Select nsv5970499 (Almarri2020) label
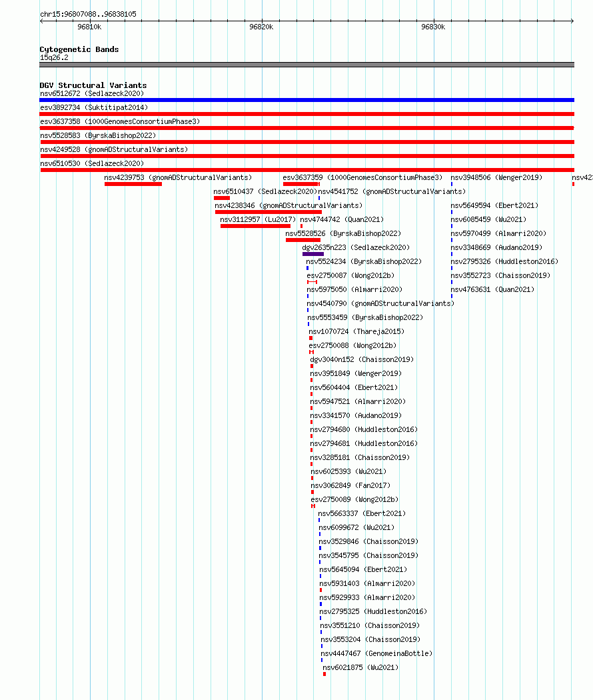 click(498, 234)
